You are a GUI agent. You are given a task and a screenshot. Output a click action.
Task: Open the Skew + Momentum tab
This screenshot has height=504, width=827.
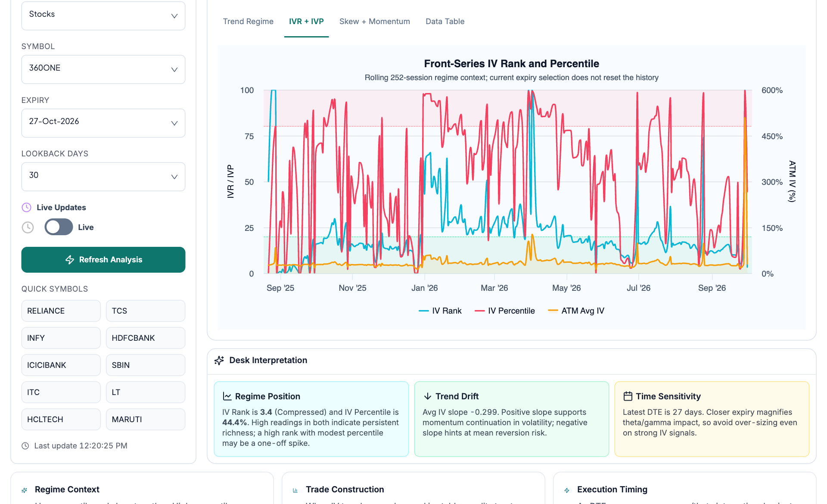375,22
